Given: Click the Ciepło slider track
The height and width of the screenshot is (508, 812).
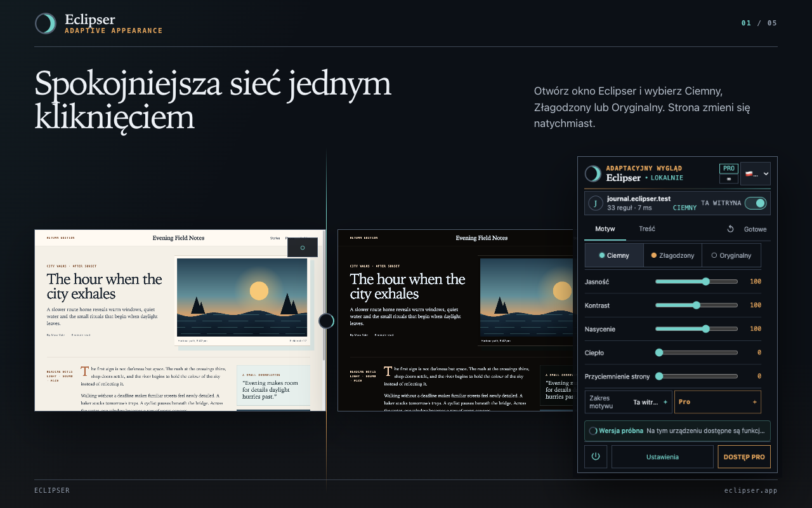Looking at the screenshot, I should click(x=697, y=352).
